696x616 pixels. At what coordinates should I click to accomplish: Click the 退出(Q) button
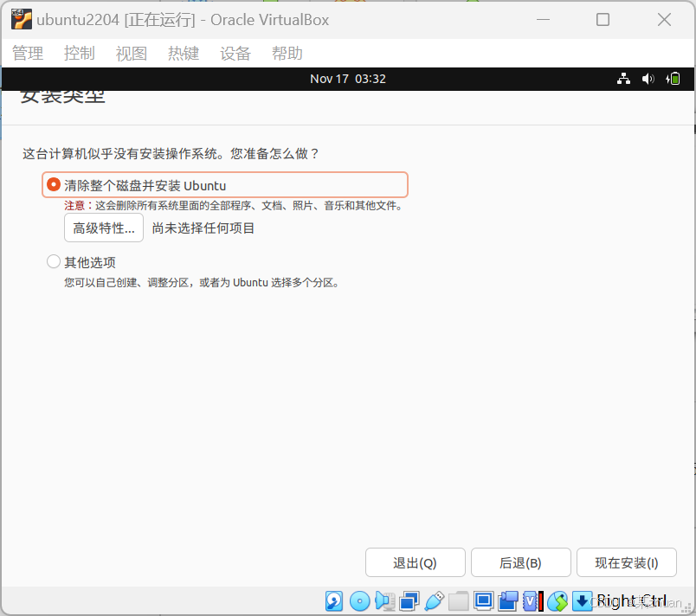click(x=415, y=562)
